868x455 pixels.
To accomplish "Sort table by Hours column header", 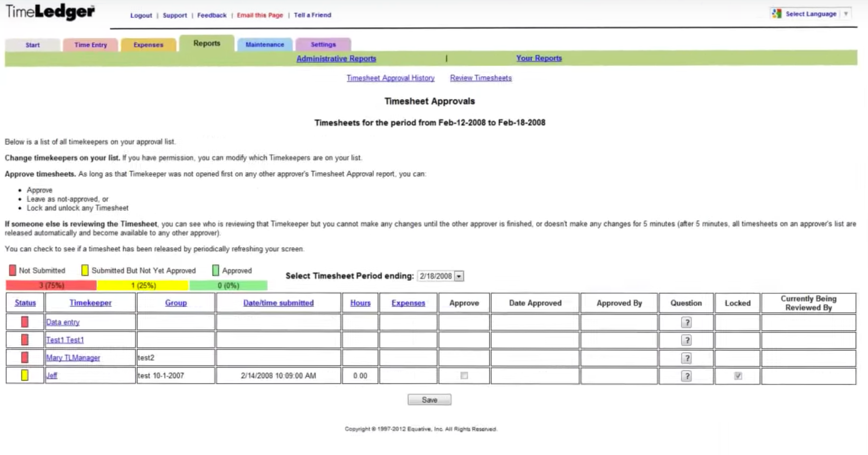I will pos(360,303).
